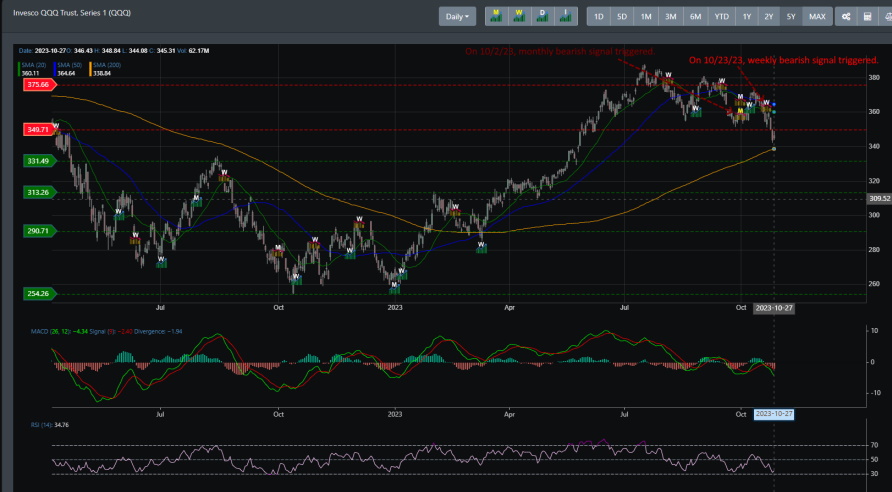
Task: Click the 2023-10-27 date tag under MACD panel
Action: [774, 414]
